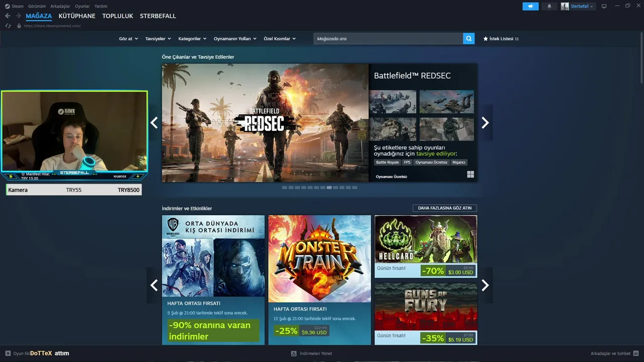Open the Oyunlar menu
This screenshot has height=362, width=644.
coord(83,6)
